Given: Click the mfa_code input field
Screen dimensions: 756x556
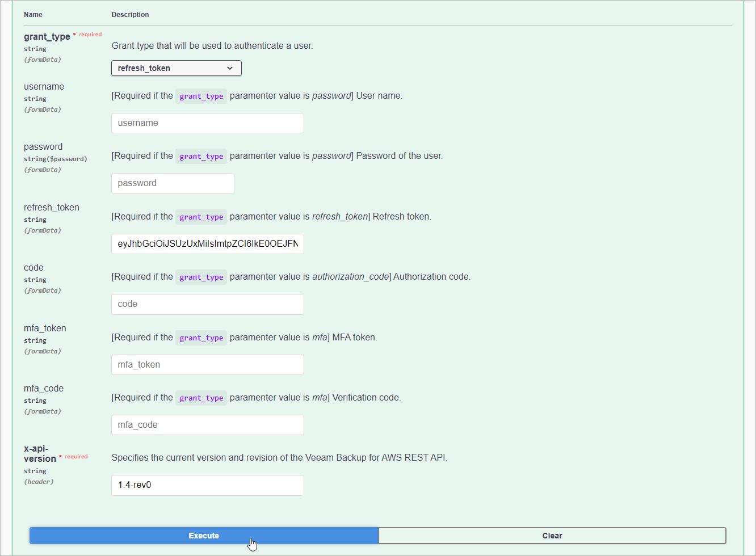Looking at the screenshot, I should click(207, 425).
